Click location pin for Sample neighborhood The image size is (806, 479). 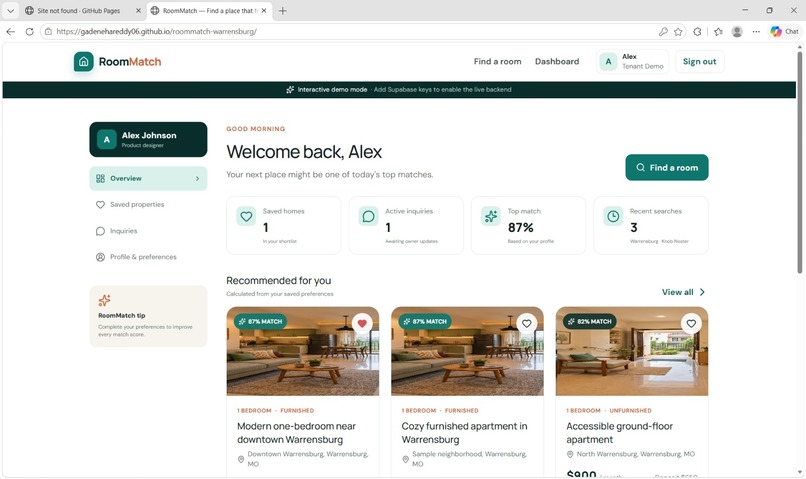click(x=405, y=459)
